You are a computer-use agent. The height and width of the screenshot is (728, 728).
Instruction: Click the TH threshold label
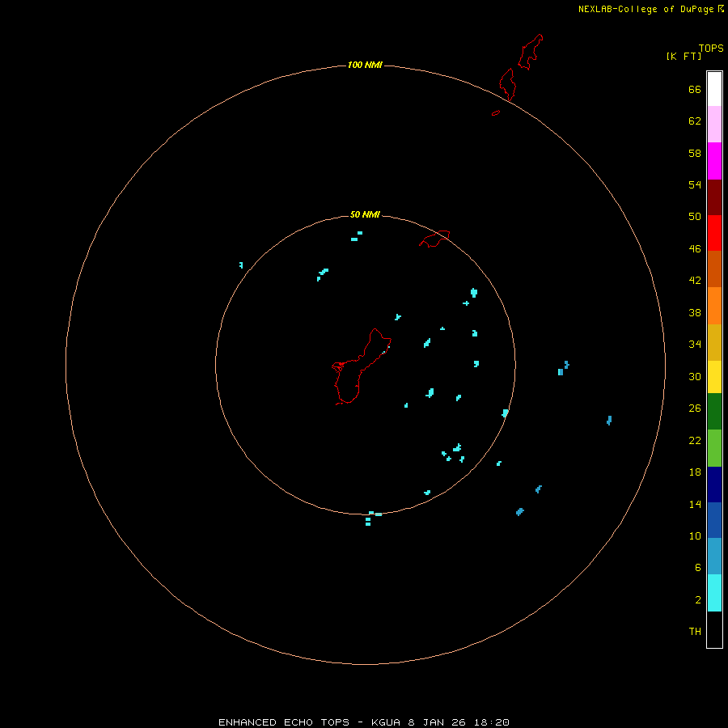pos(695,631)
